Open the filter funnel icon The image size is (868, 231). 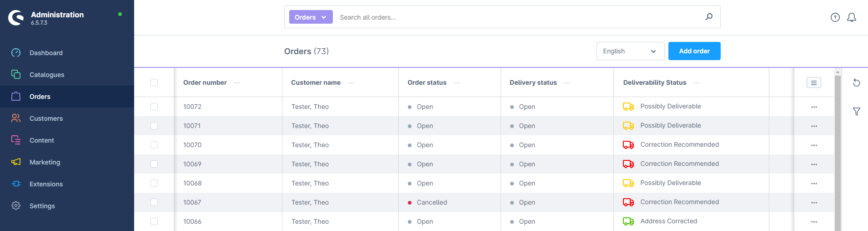coord(856,112)
